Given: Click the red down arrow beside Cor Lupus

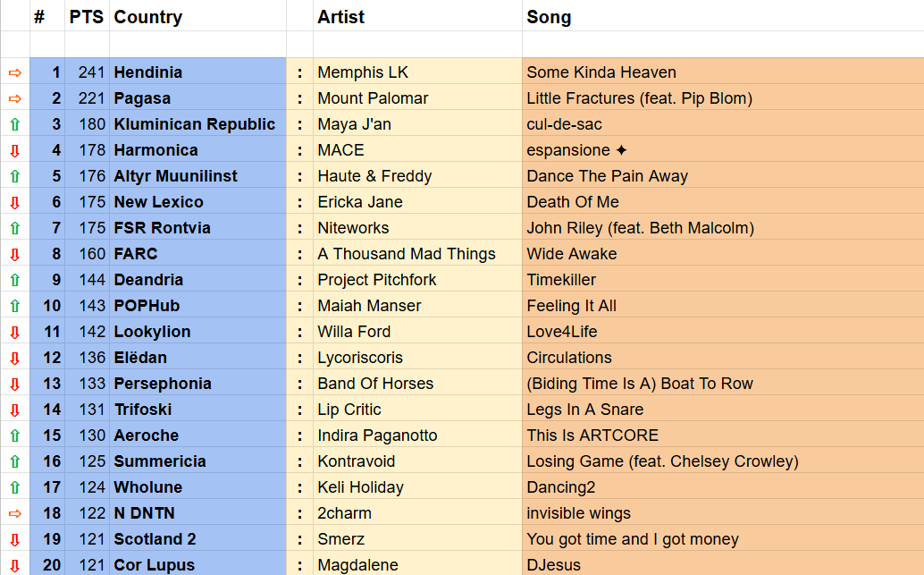Looking at the screenshot, I should click(14, 565).
